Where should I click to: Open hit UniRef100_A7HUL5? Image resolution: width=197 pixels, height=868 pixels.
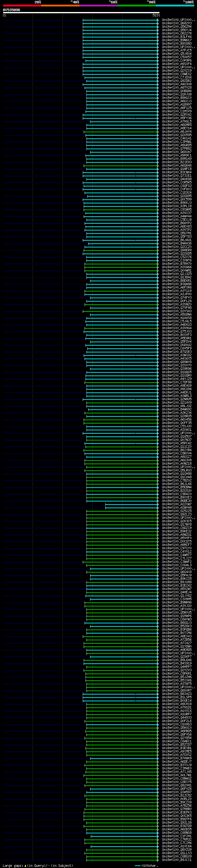[x=177, y=121]
